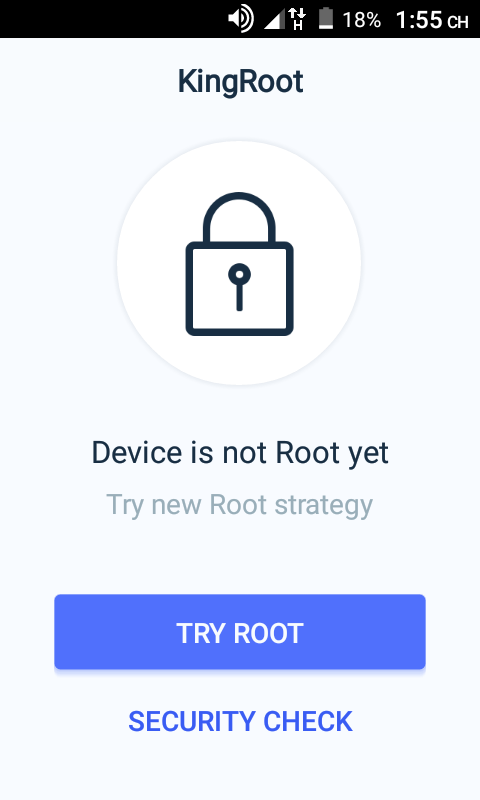This screenshot has width=480, height=800.
Task: Tap the battery icon in status bar
Action: [325, 19]
